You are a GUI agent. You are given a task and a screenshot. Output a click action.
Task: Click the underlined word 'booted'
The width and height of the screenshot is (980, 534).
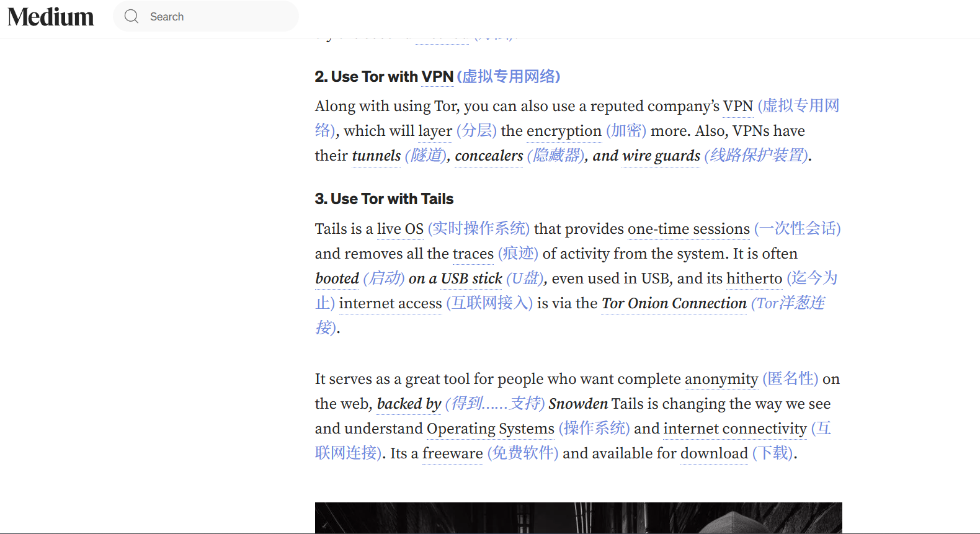tap(337, 278)
